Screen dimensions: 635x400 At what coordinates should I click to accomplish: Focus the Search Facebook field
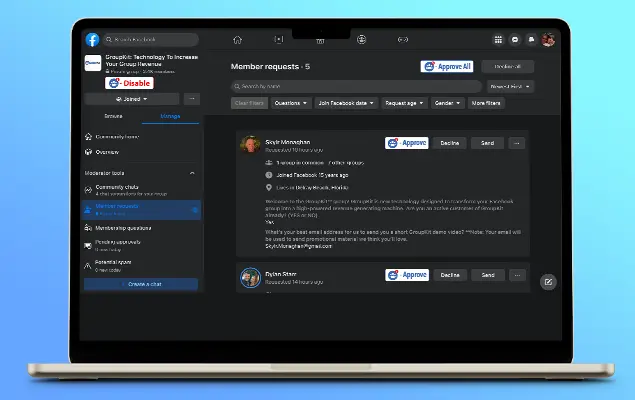151,39
